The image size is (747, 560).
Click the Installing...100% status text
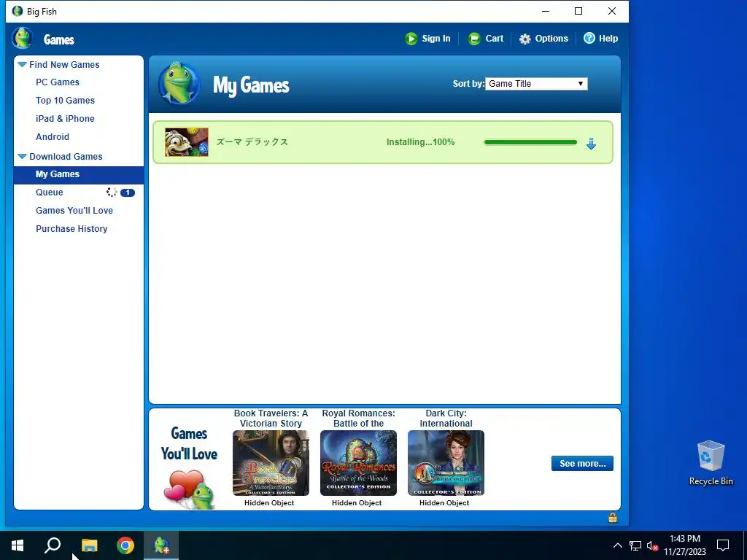pyautogui.click(x=420, y=142)
